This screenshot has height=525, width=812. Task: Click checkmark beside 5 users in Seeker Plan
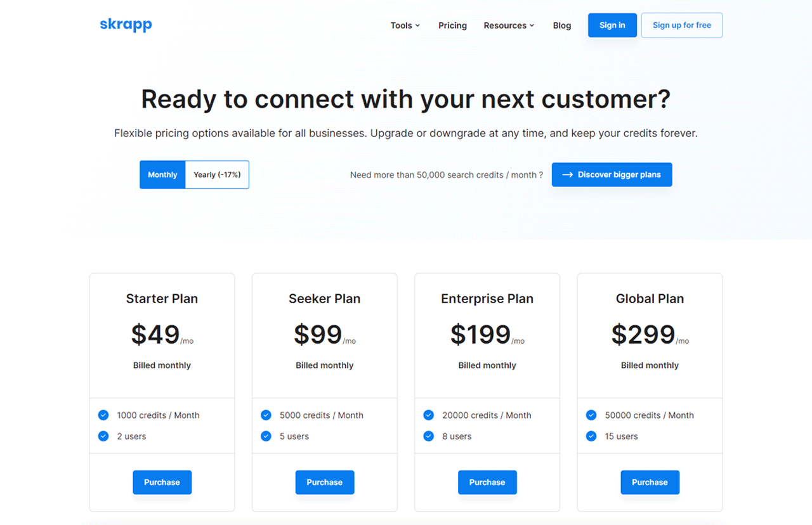click(266, 436)
